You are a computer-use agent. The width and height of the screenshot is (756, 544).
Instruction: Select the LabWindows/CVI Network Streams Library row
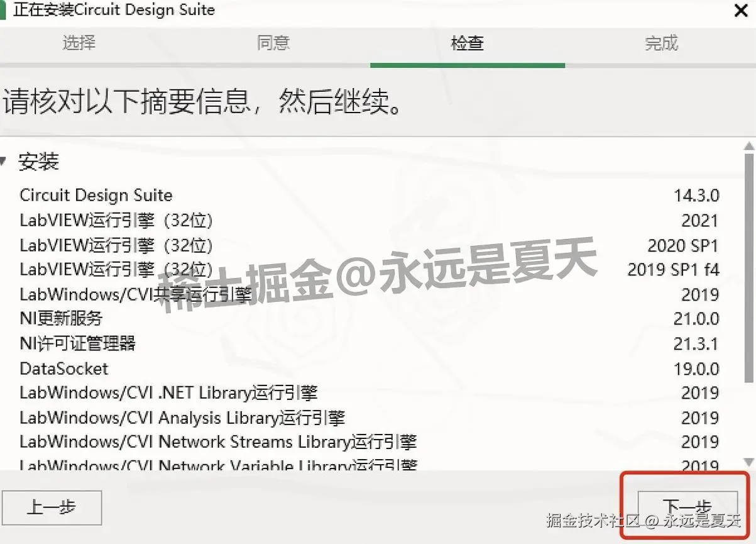click(x=370, y=442)
